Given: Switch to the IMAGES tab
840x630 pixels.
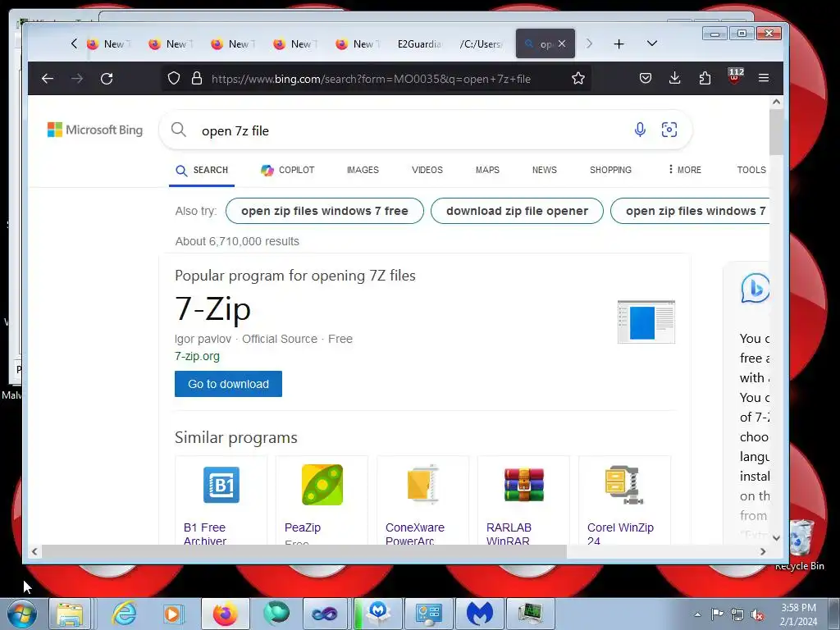Looking at the screenshot, I should pos(363,170).
